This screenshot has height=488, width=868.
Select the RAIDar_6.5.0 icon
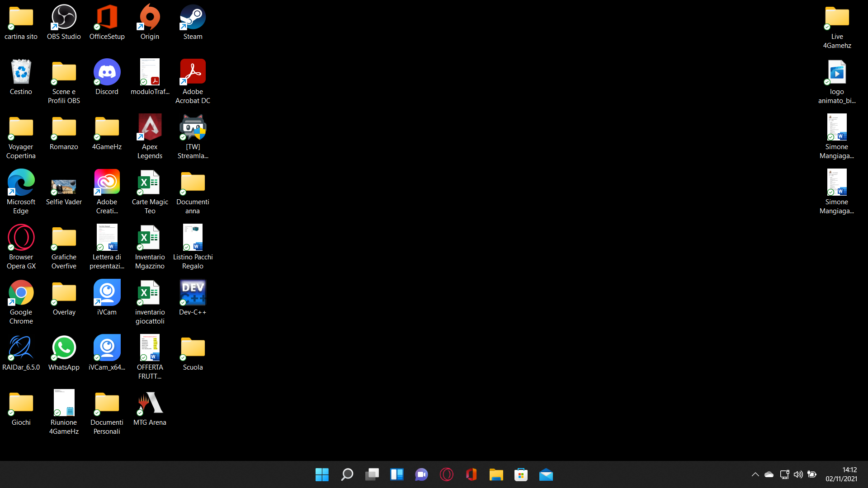[x=21, y=353]
